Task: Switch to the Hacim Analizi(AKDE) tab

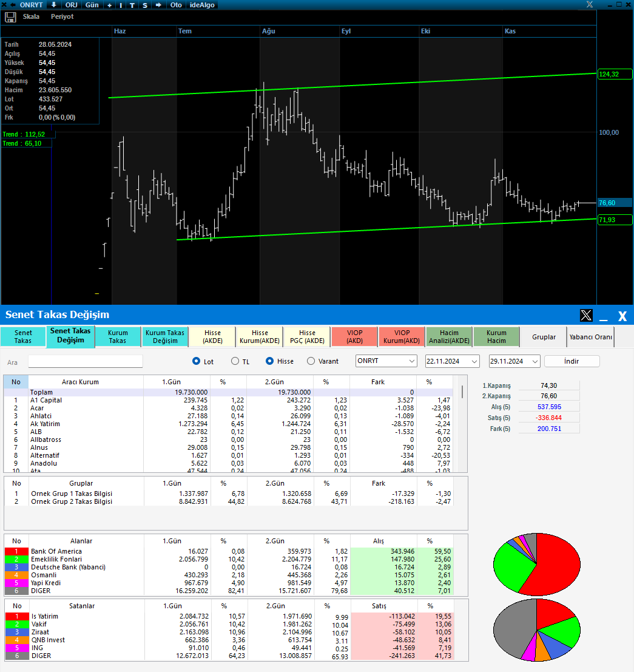Action: pyautogui.click(x=450, y=336)
